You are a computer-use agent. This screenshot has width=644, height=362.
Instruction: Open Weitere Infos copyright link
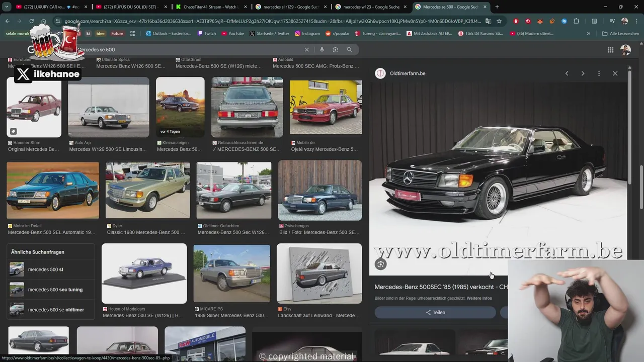click(479, 298)
